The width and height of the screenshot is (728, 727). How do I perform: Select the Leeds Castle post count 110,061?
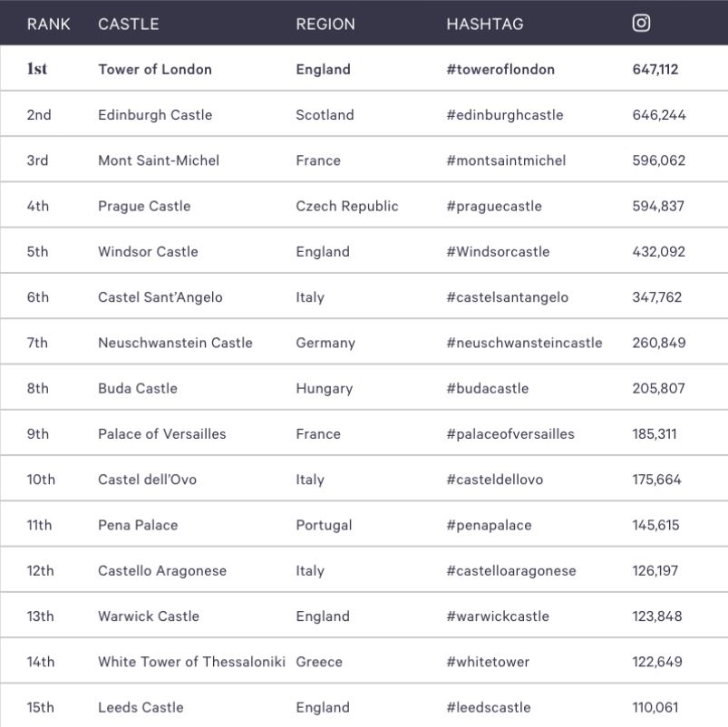pyautogui.click(x=656, y=707)
